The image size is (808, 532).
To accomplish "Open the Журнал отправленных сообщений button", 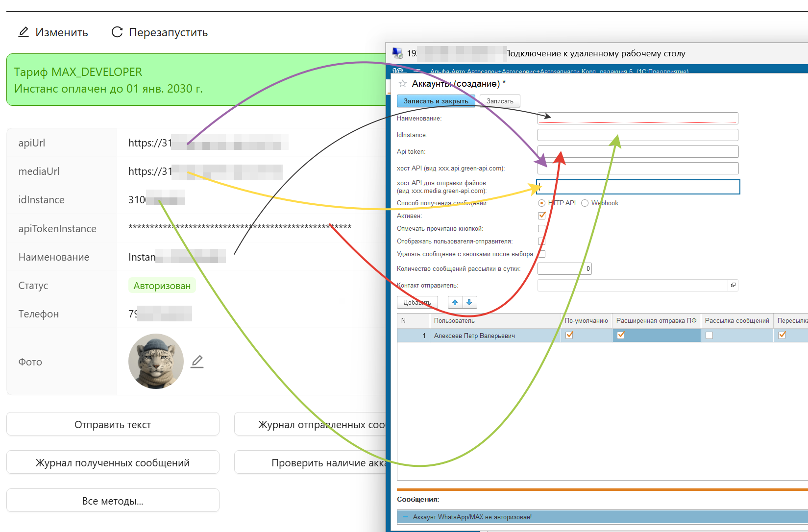I will [x=310, y=424].
